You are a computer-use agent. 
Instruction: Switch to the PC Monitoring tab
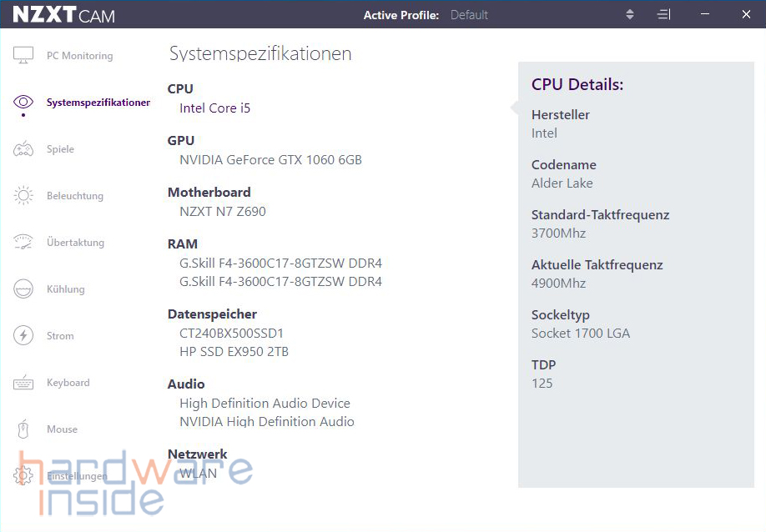click(x=79, y=56)
